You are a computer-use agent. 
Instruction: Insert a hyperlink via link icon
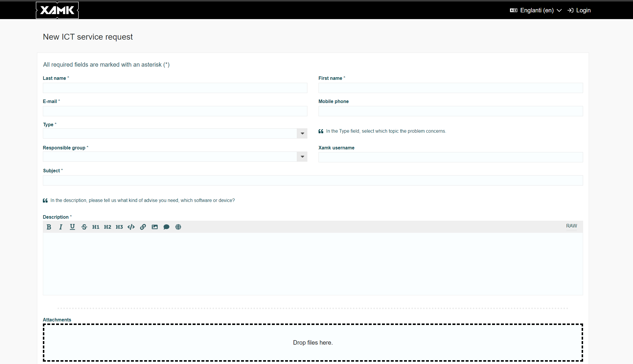click(143, 227)
